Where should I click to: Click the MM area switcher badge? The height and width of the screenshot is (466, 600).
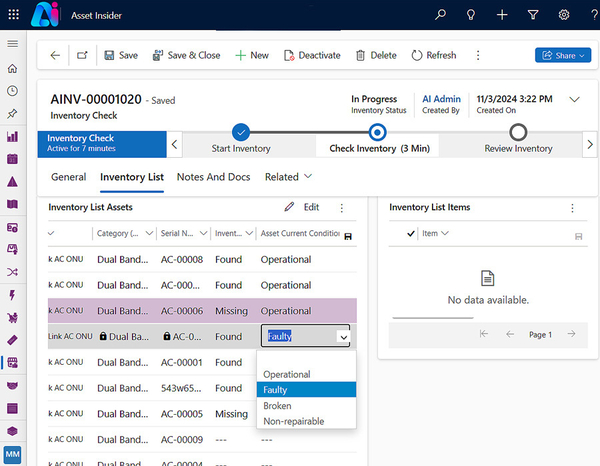coord(12,454)
